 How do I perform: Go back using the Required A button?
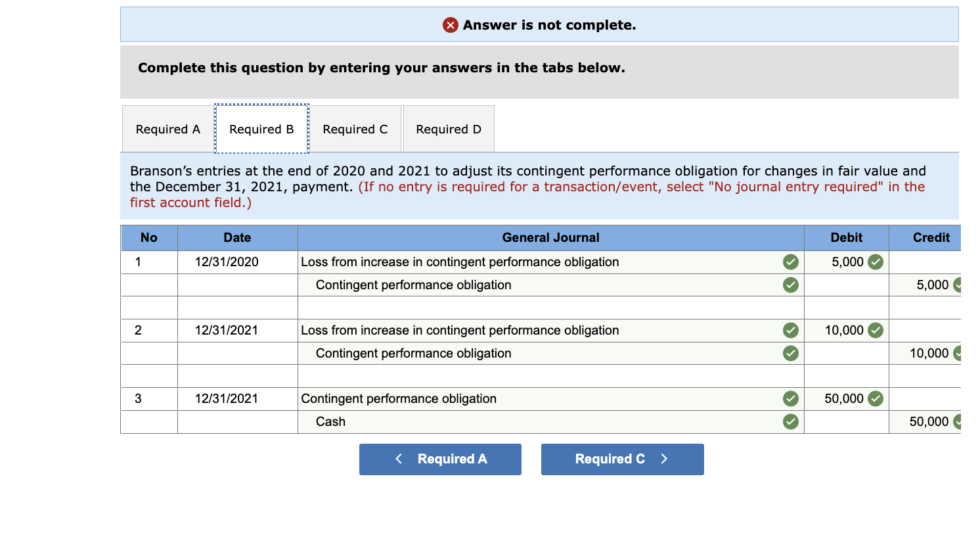pyautogui.click(x=440, y=459)
